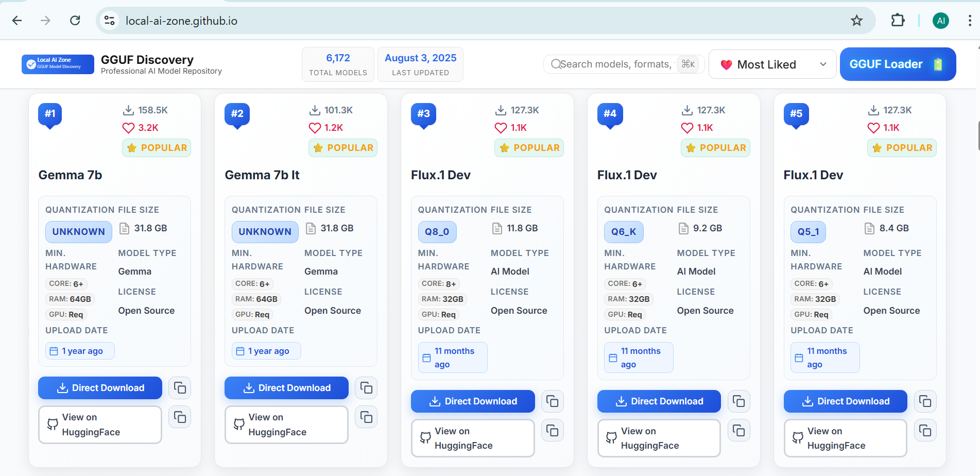Viewport: 980px width, 476px height.
Task: Click the browser forward arrow
Action: click(x=46, y=21)
